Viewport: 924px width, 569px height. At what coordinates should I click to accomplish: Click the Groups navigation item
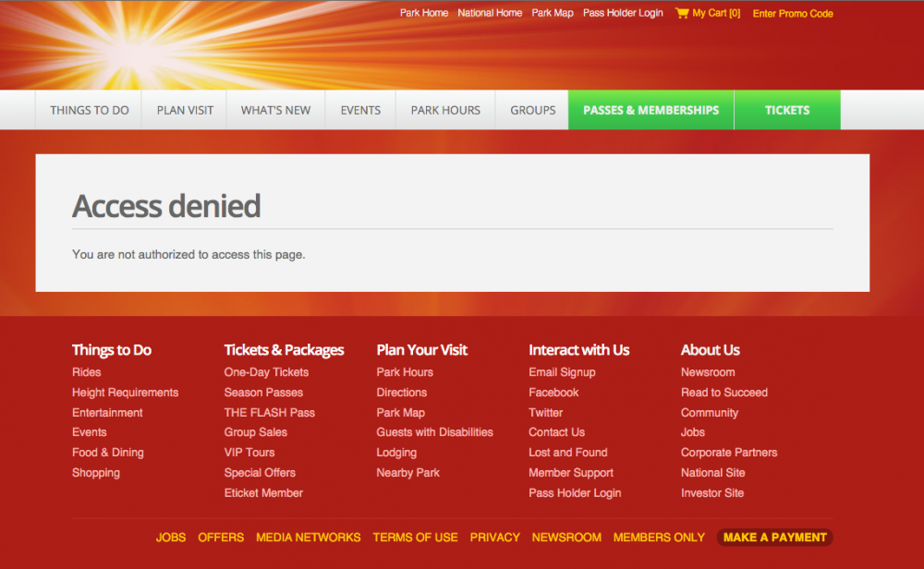click(533, 110)
